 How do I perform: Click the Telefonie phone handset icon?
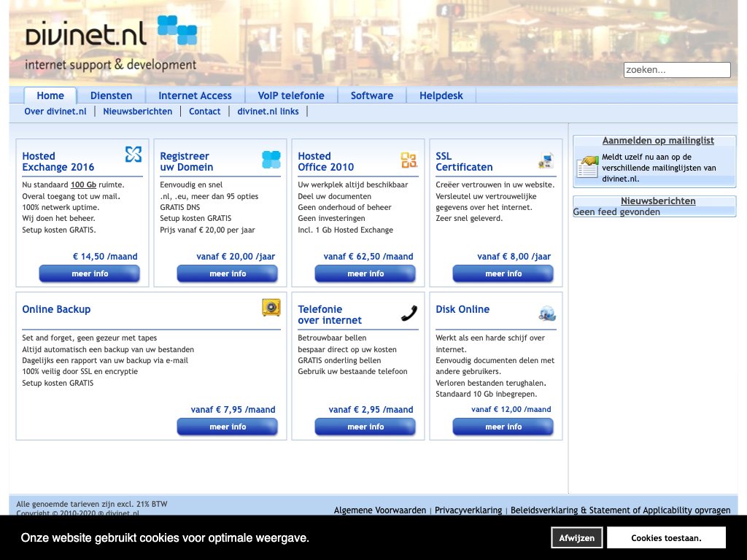(x=409, y=314)
